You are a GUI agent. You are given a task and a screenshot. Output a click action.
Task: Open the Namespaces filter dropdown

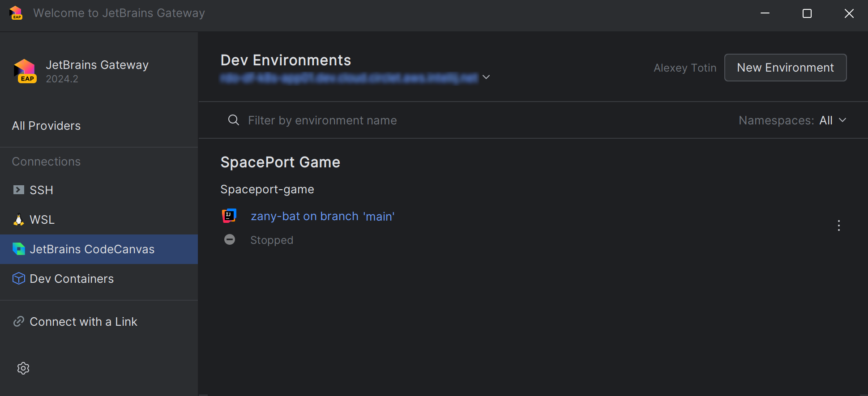[833, 120]
